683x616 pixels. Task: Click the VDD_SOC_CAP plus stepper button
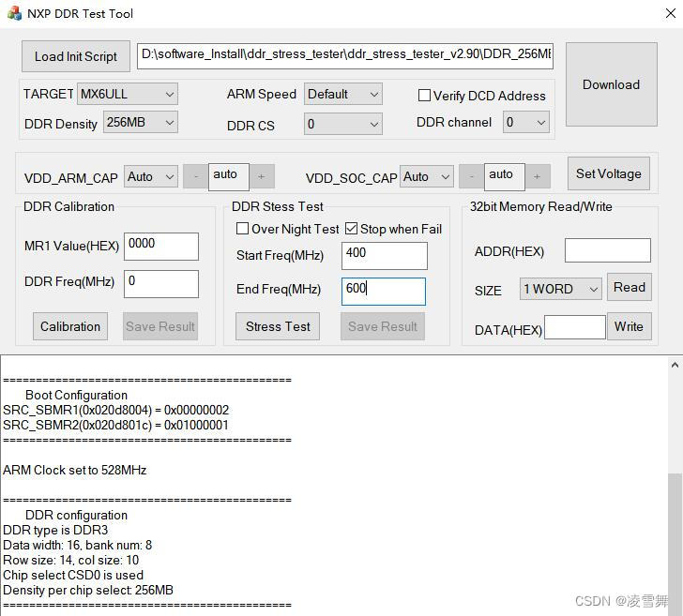[x=537, y=177]
